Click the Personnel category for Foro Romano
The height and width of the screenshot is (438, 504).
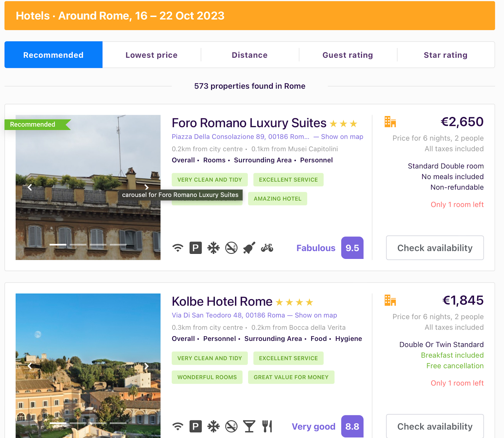[x=316, y=160]
